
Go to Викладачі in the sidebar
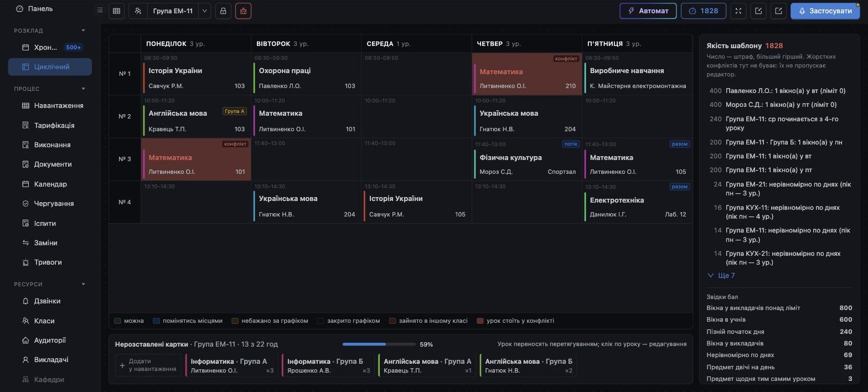click(x=50, y=360)
